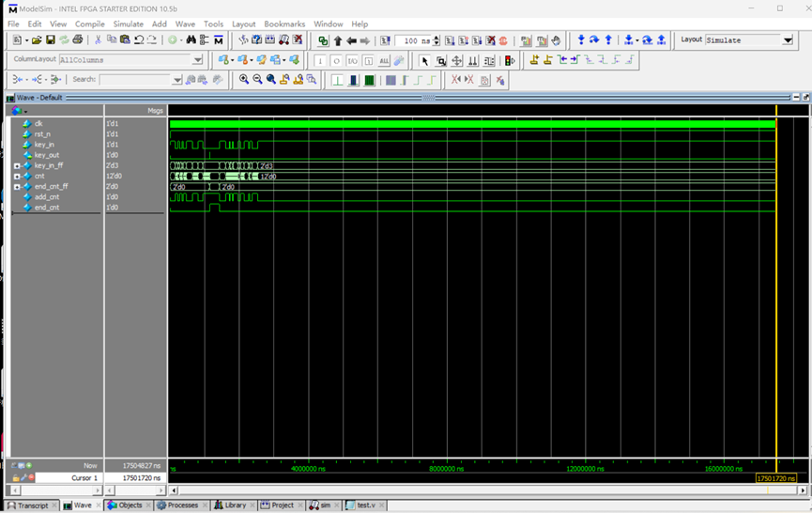Zoom out of the waveform
812x513 pixels.
[257, 79]
